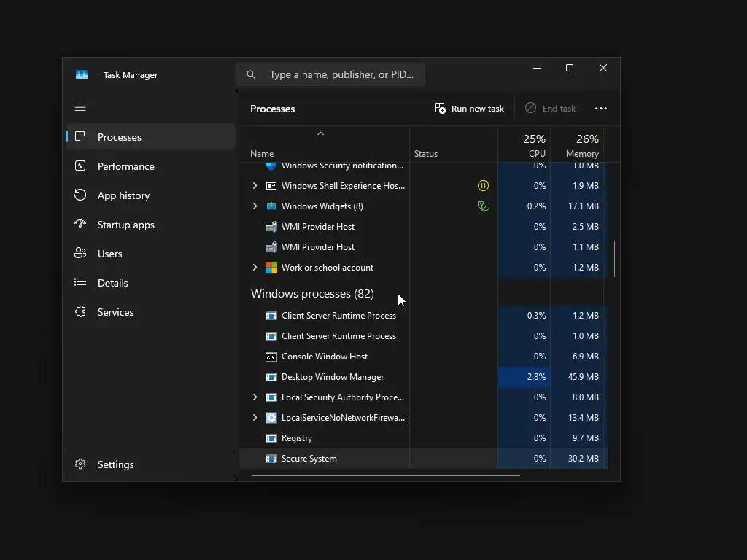Open the Performance page
747x560 pixels.
coord(150,166)
